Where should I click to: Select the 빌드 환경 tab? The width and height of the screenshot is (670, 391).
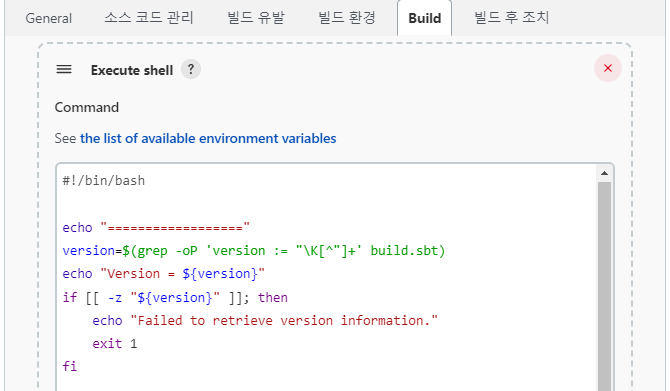point(347,18)
